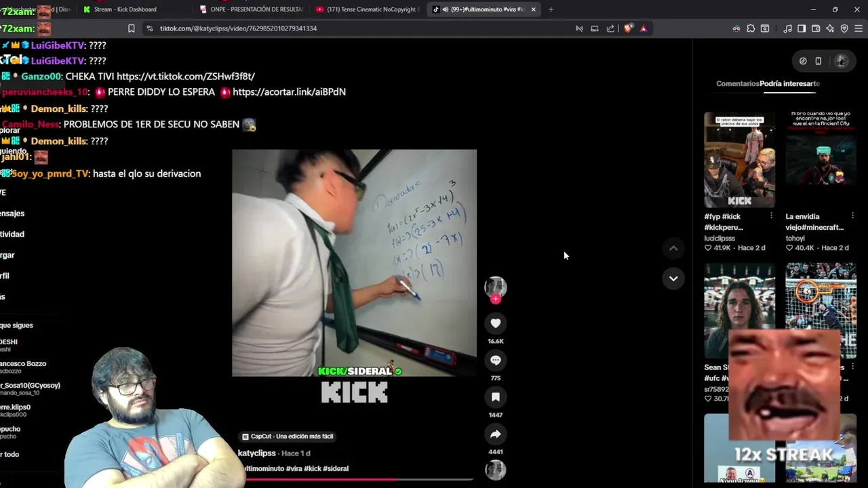Open the #sideral hashtag in caption
Screen dimensions: 868x488
[336, 468]
